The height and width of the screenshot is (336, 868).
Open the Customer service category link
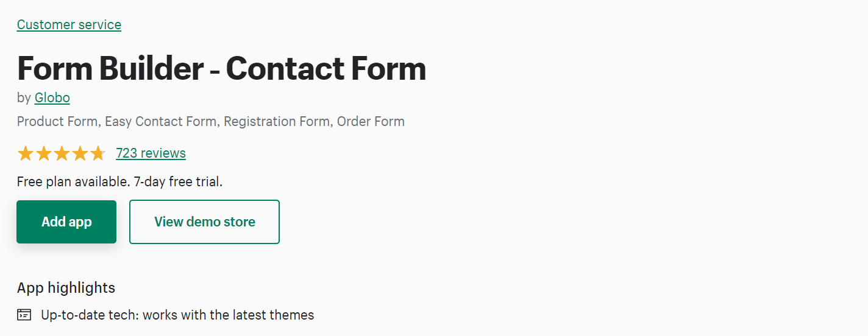point(69,25)
